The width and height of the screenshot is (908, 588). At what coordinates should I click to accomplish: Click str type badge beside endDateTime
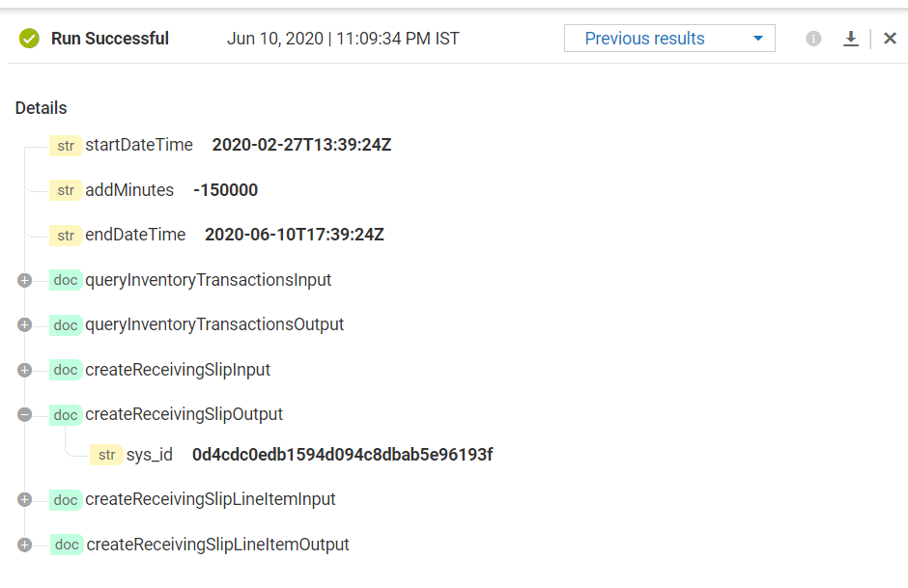[66, 235]
